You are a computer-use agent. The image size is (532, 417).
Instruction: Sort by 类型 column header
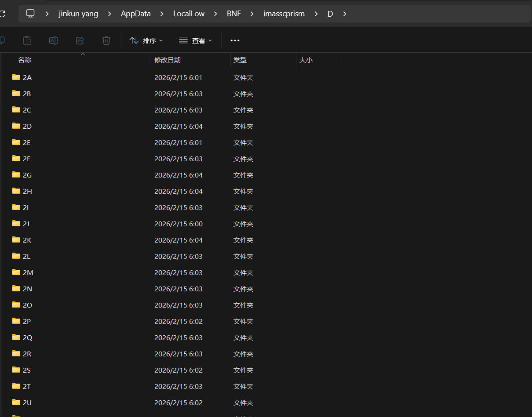point(240,60)
